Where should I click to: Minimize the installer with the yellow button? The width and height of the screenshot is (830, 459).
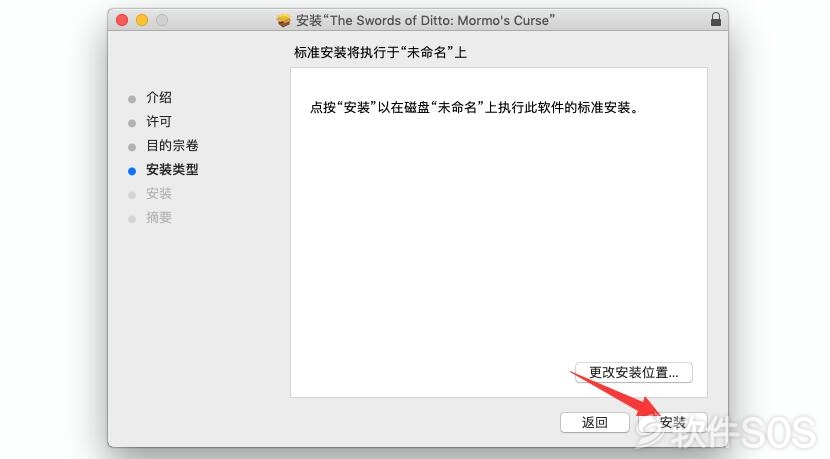(x=142, y=20)
